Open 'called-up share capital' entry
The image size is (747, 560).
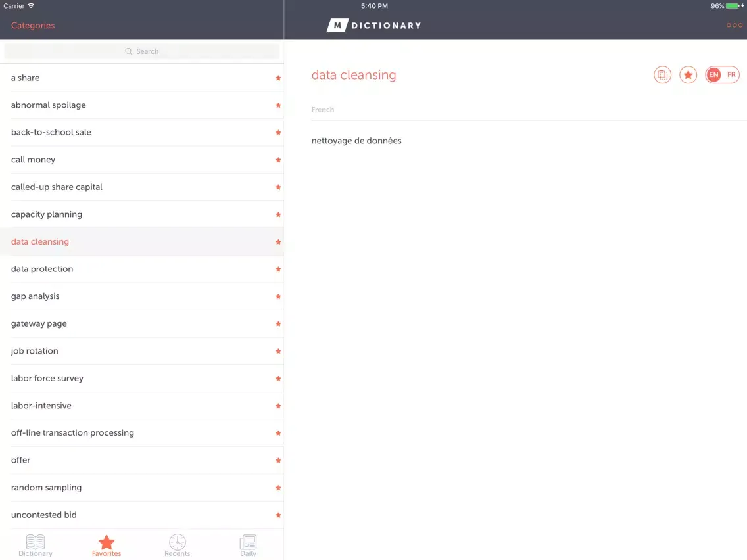[x=142, y=187]
